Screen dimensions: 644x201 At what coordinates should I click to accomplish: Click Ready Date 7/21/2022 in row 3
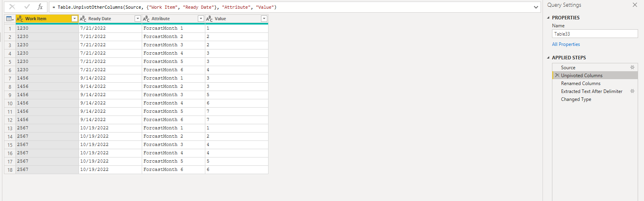110,45
